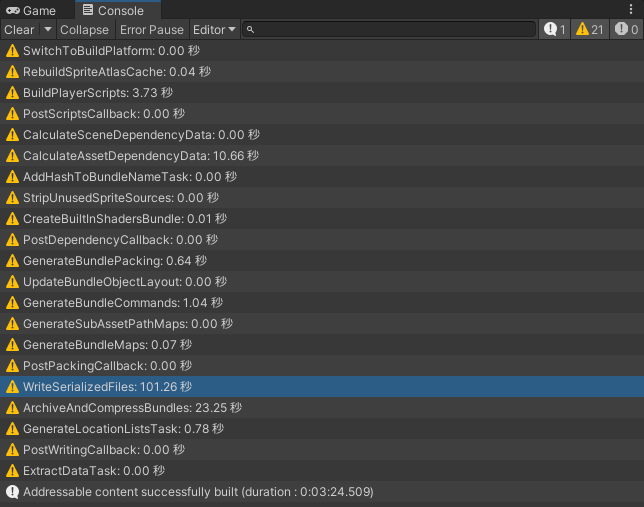Screen dimensions: 644x507
Task: Click warning icon on ExtractDataTask row
Action: tap(12, 470)
